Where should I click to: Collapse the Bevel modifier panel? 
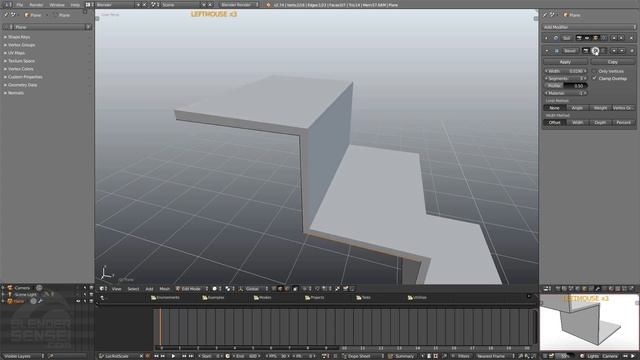tap(547, 51)
